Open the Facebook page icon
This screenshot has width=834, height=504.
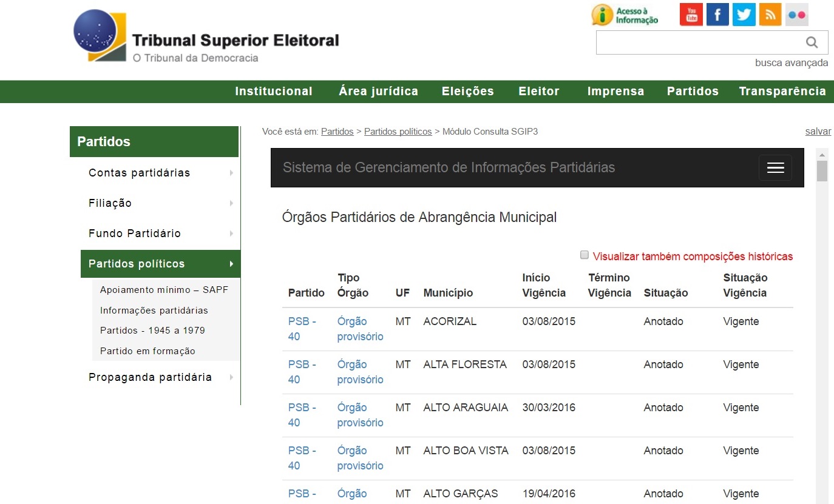coord(717,15)
